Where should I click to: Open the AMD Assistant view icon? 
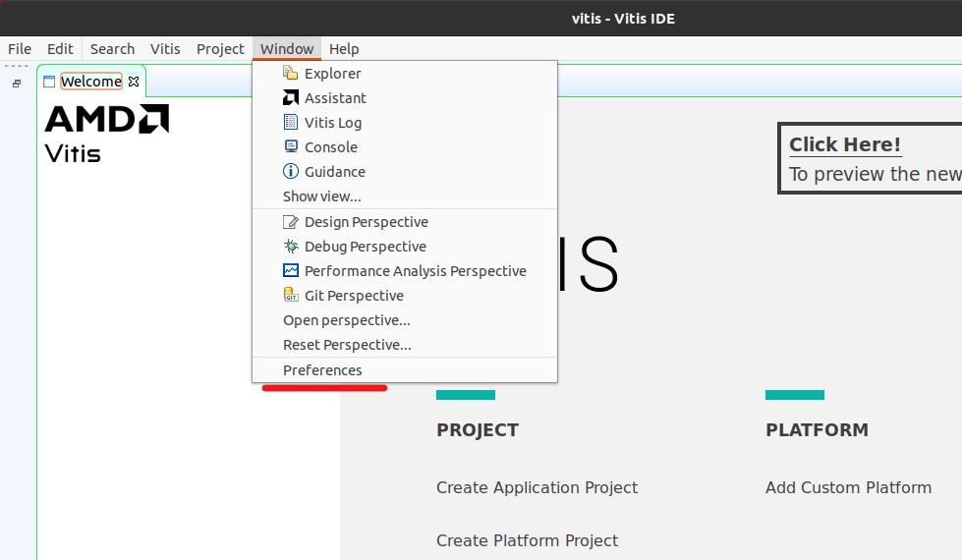coord(290,98)
